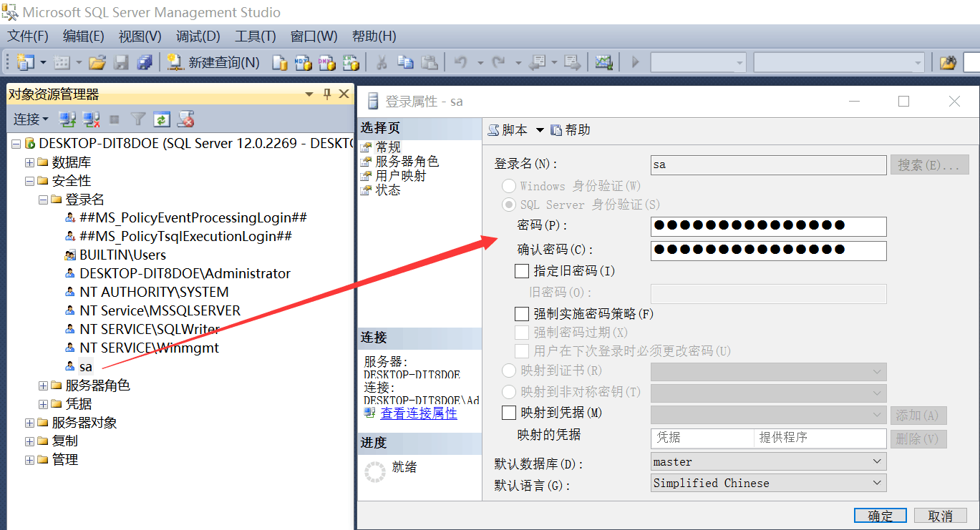The height and width of the screenshot is (530, 980).
Task: Click the Paste clipboard icon
Action: 429,62
